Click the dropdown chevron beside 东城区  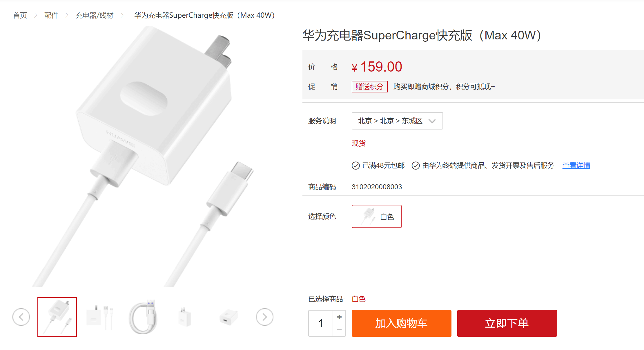tap(432, 121)
